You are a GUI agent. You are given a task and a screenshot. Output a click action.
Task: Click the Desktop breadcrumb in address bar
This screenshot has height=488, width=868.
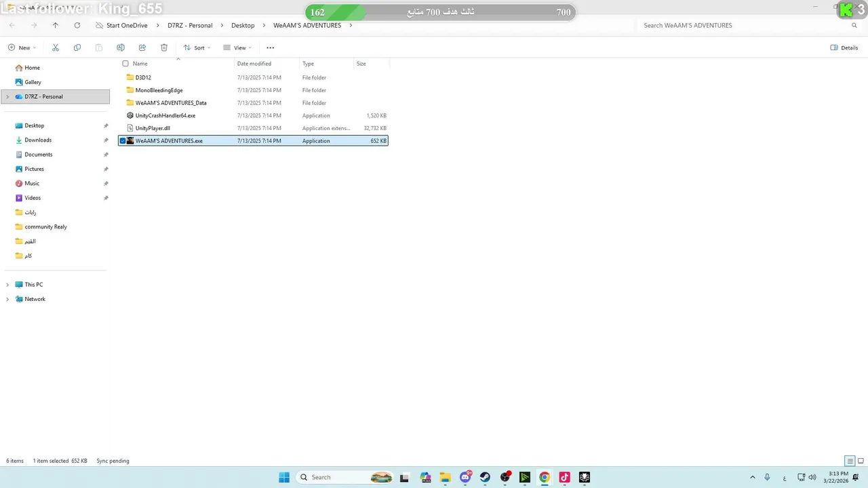243,25
